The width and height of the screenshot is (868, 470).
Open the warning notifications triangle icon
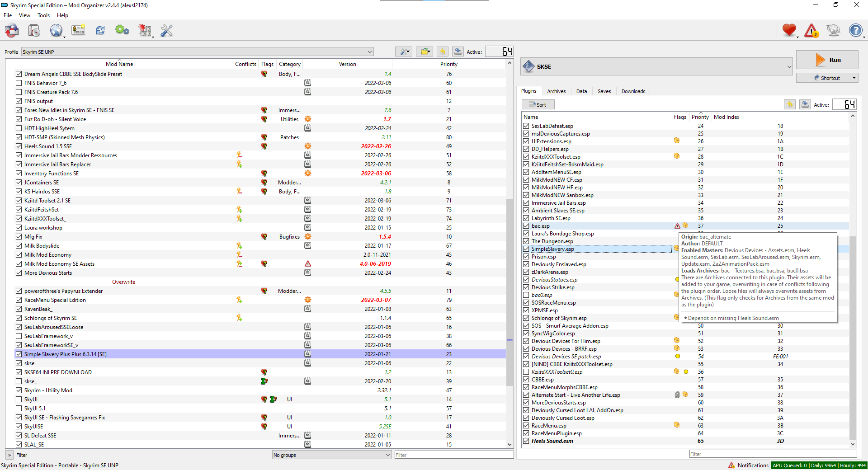(x=811, y=31)
